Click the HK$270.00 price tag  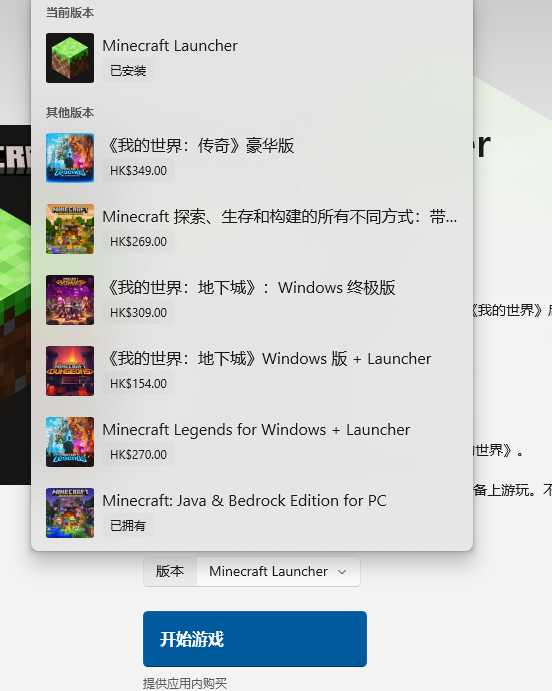click(x=138, y=454)
